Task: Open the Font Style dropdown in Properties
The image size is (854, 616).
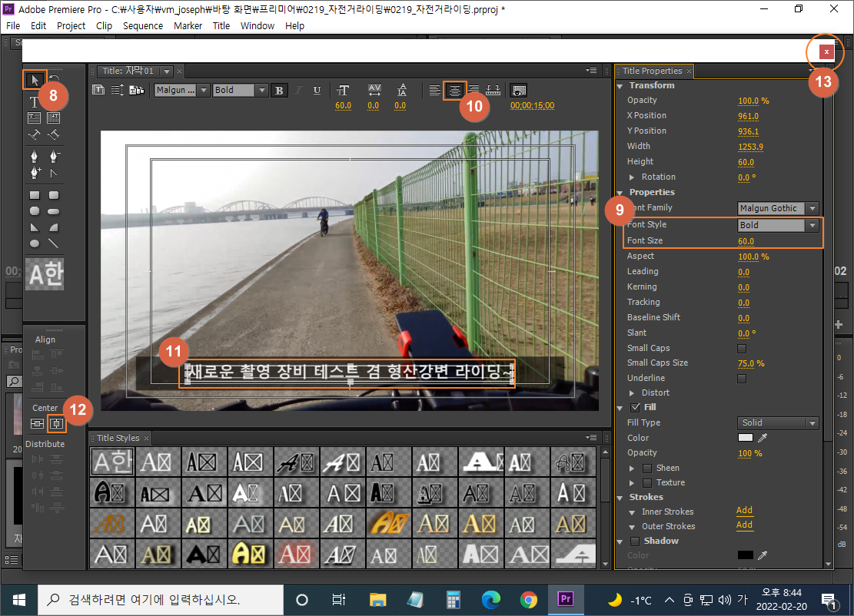Action: click(x=812, y=225)
